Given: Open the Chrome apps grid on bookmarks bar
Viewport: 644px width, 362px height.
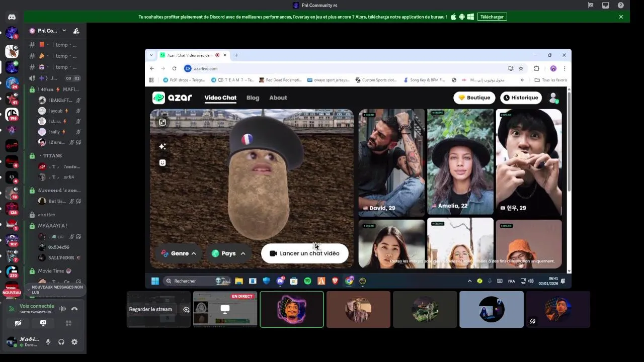Looking at the screenshot, I should pos(151,80).
